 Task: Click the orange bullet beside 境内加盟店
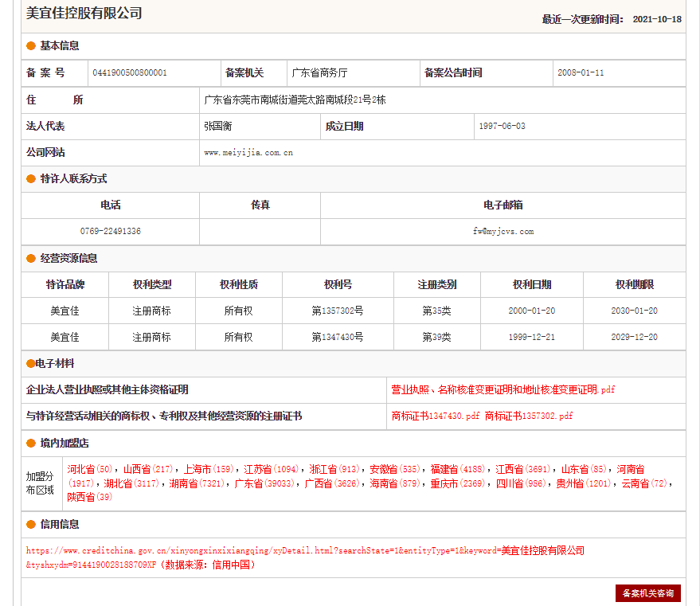point(31,444)
